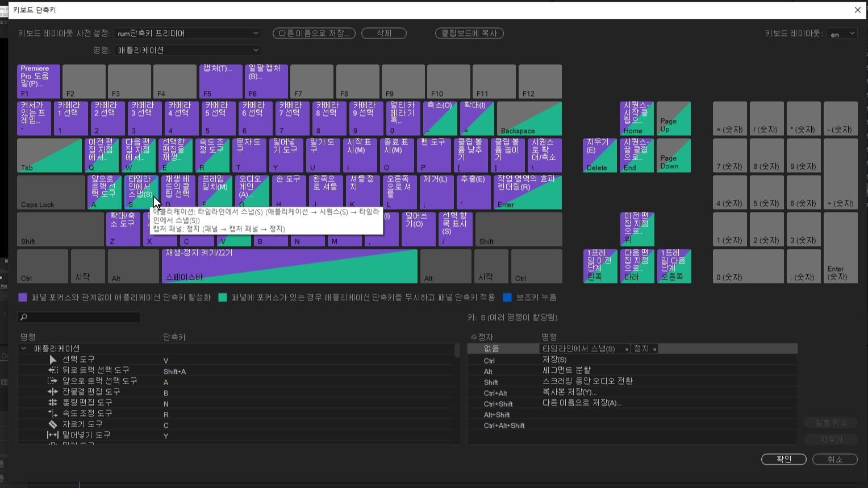Screen dimensions: 868x488
Task: Click the Shift+A shortcut cell
Action: 174,372
